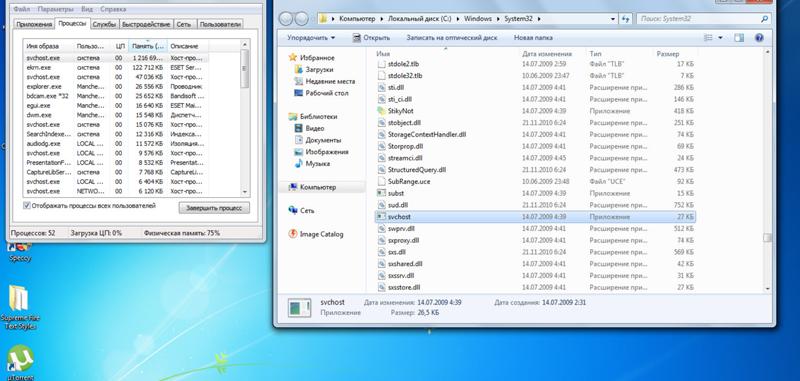Screen dimensions: 800x381
Task: Open the Справка menu in Task Manager
Action: tap(113, 9)
